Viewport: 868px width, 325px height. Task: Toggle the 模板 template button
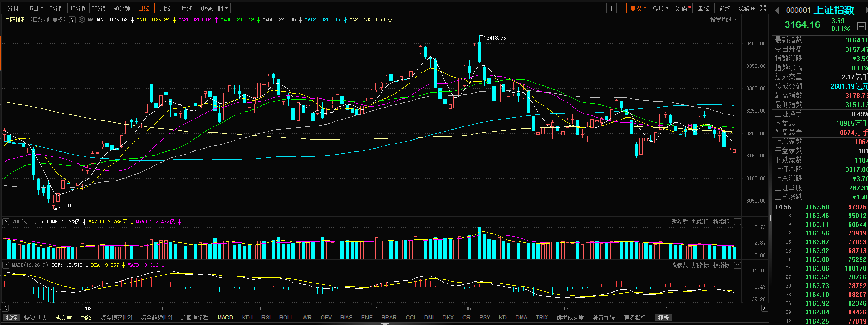(664, 318)
